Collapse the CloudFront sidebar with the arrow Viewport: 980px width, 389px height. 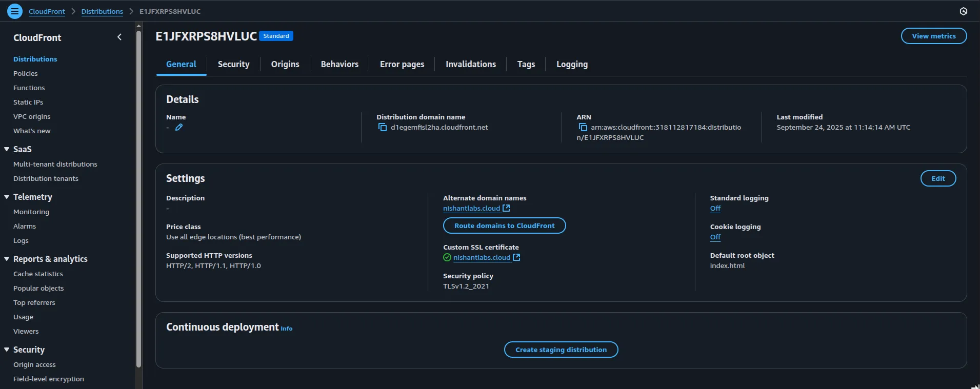(x=119, y=37)
